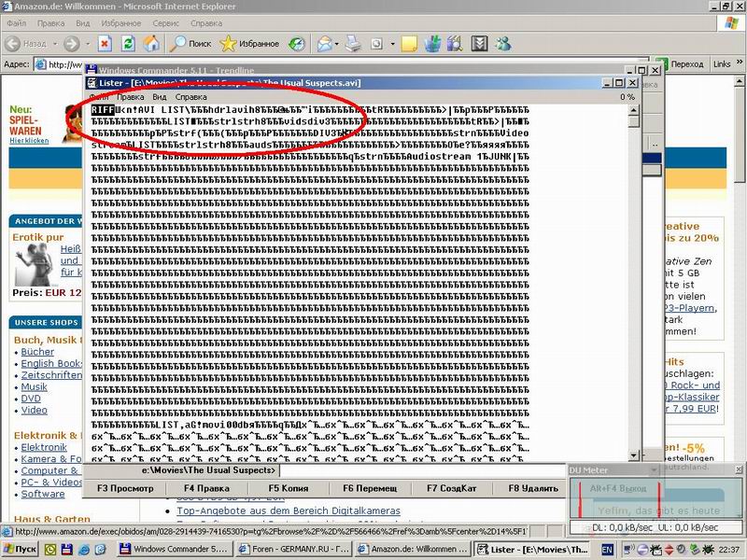
Task: Click the Lister vertical scrollbar thumb
Action: coord(634,122)
